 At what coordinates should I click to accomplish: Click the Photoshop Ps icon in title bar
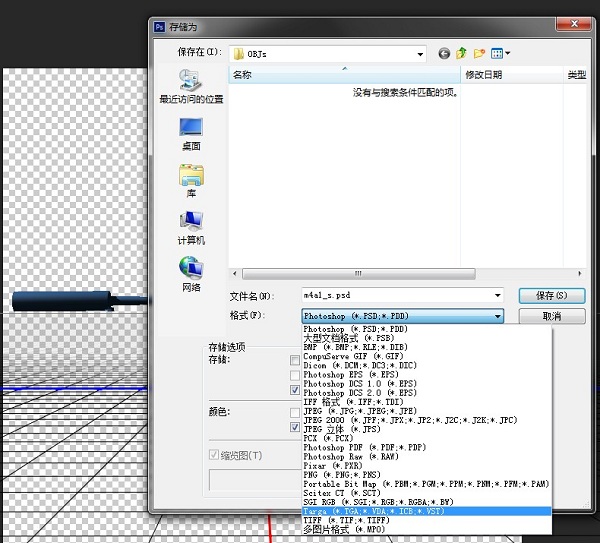pyautogui.click(x=159, y=27)
